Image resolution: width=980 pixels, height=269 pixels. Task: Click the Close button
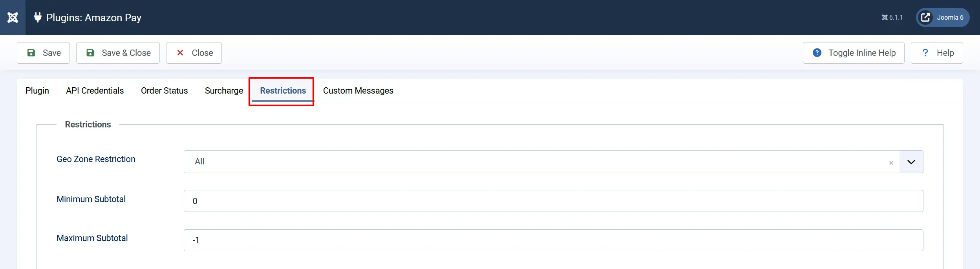pyautogui.click(x=194, y=53)
